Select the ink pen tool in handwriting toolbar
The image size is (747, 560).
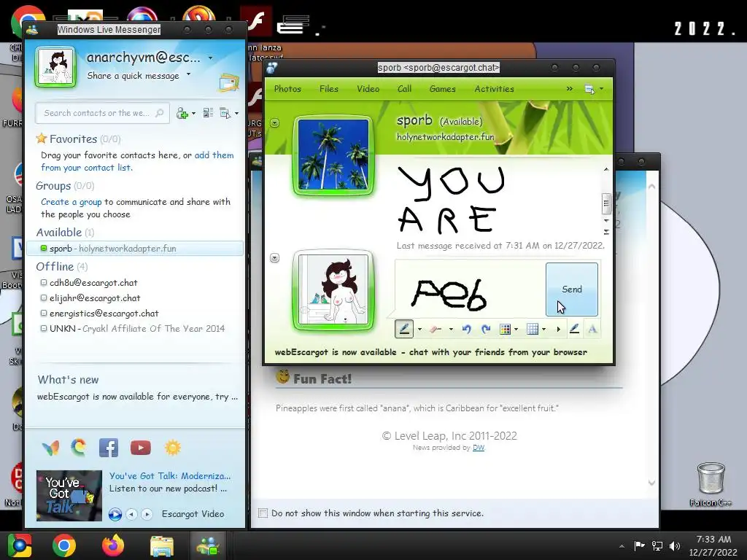[x=404, y=329]
